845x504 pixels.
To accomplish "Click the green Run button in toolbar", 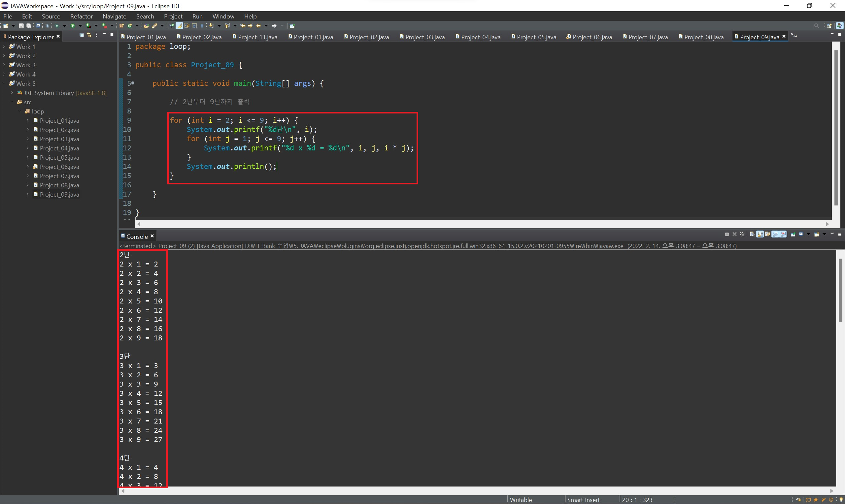I will click(x=73, y=26).
